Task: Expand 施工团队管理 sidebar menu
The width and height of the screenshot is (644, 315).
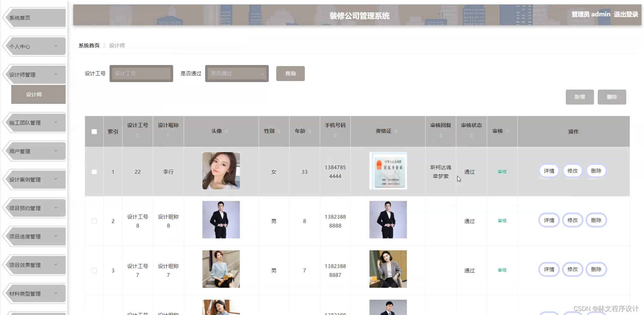Action: point(35,122)
